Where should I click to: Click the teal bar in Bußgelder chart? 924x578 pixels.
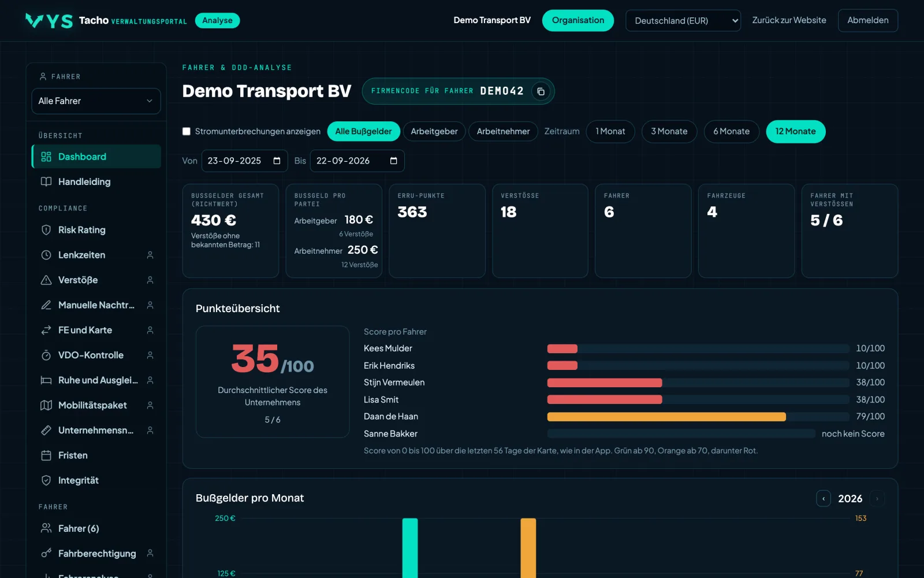410,548
